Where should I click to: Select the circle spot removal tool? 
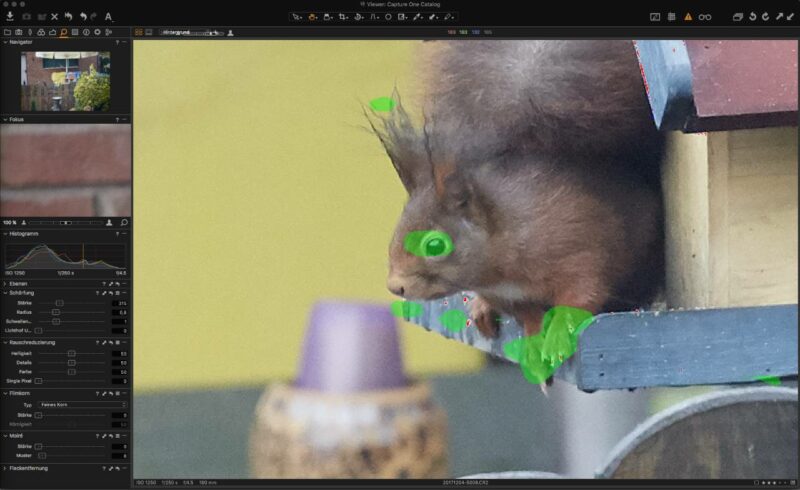point(388,17)
